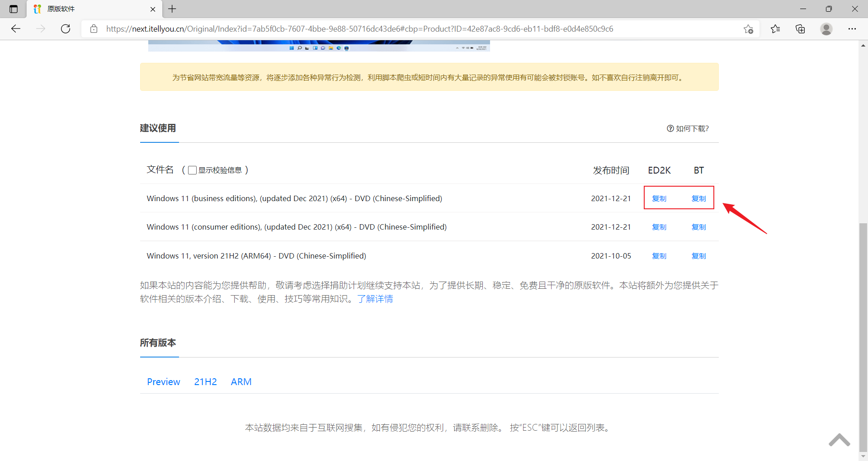Click the scroll-to-top arrow button
This screenshot has width=868, height=461.
[x=840, y=439]
